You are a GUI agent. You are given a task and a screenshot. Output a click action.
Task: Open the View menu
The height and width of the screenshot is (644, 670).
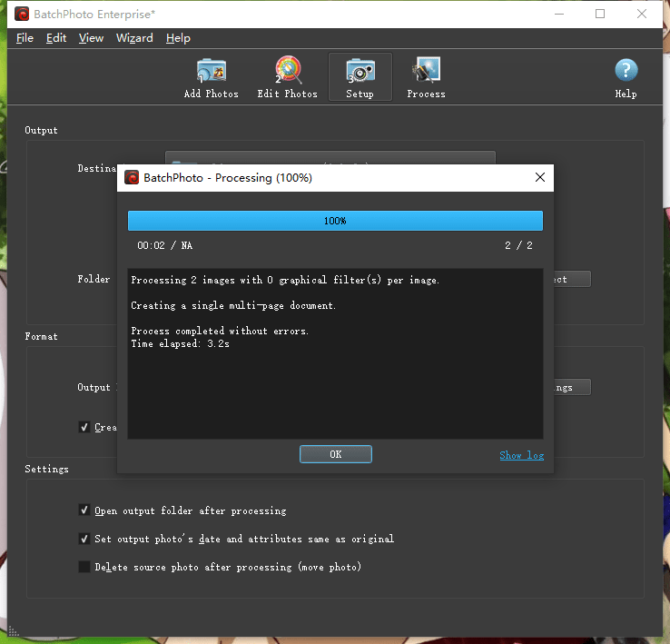(x=91, y=38)
